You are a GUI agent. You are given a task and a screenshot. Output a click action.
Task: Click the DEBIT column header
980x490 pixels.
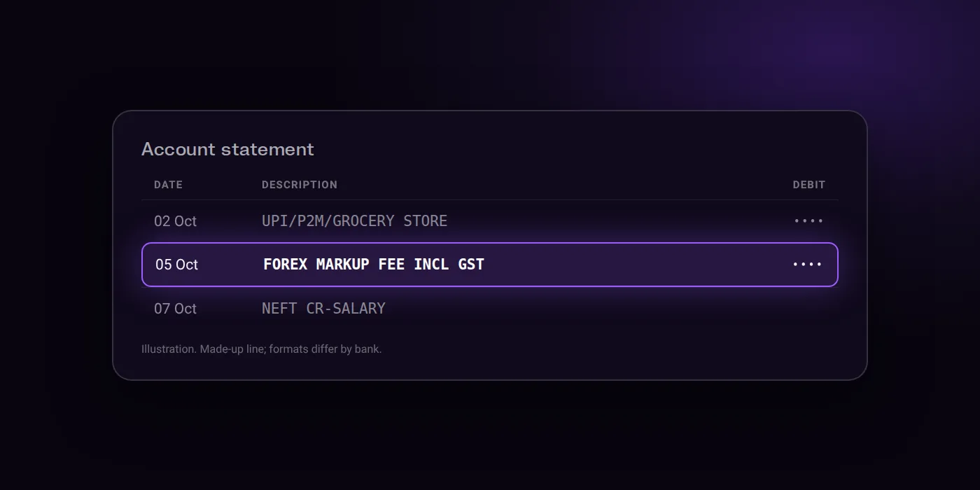click(809, 185)
